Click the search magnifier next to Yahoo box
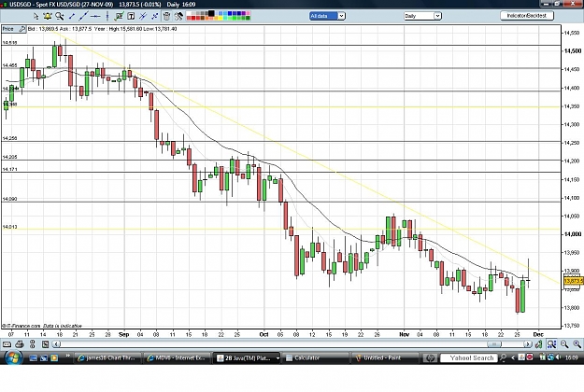Screen dimensions: 584x392 coord(503,357)
